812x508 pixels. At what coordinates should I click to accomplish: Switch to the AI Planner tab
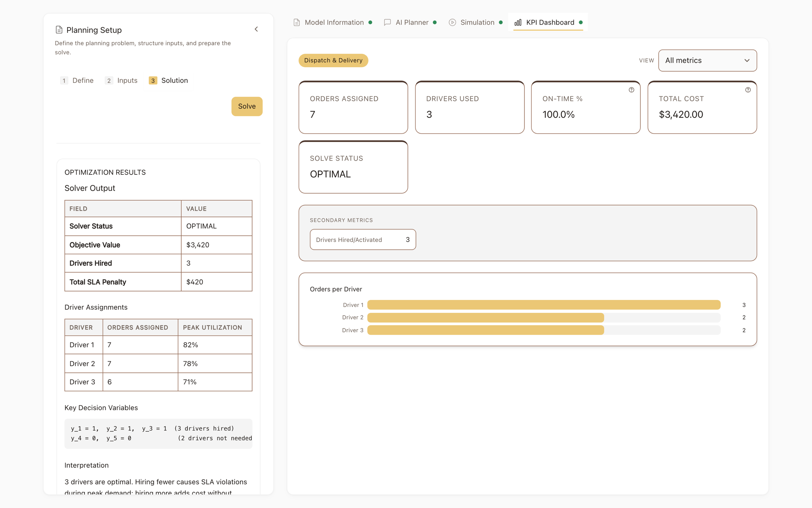pos(410,23)
